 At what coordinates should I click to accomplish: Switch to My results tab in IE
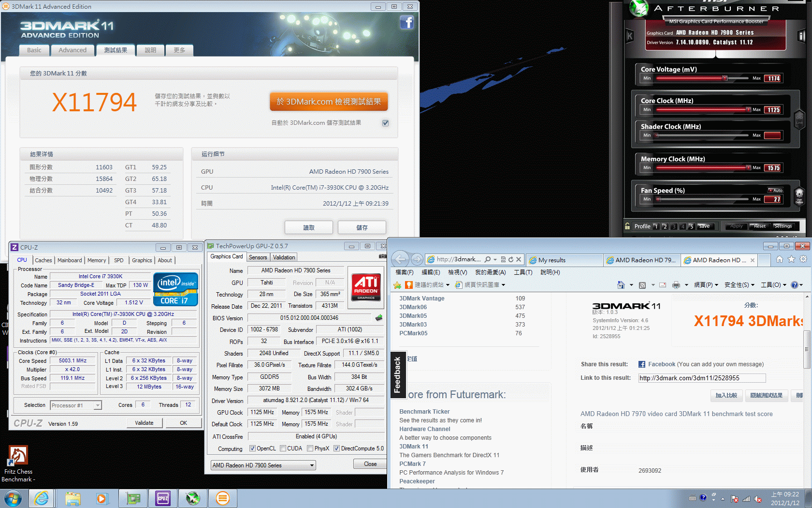click(x=564, y=260)
